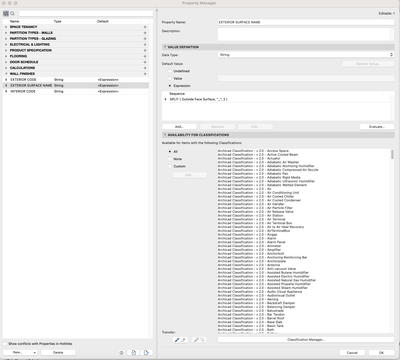
Task: Open the New... dropdown button
Action: point(20,353)
